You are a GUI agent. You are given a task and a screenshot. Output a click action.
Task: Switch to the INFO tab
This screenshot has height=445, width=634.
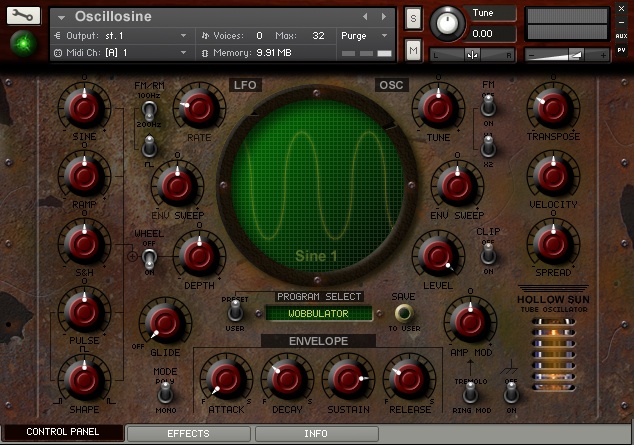(317, 434)
